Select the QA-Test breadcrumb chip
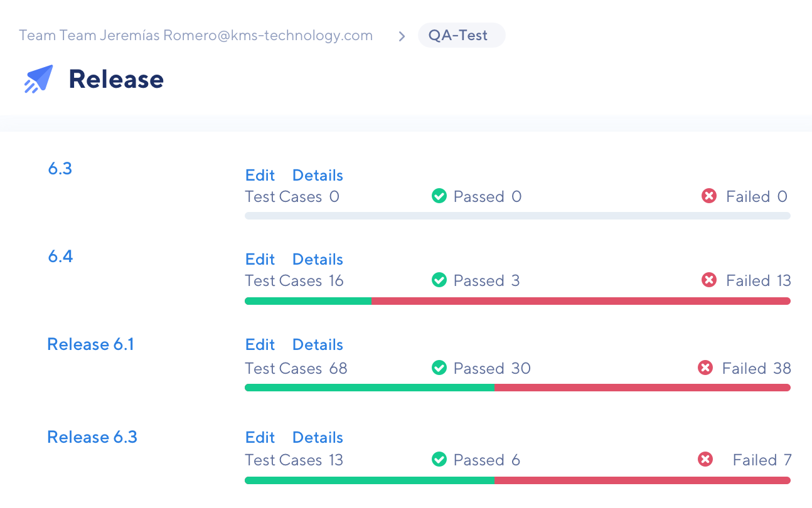 click(x=461, y=35)
